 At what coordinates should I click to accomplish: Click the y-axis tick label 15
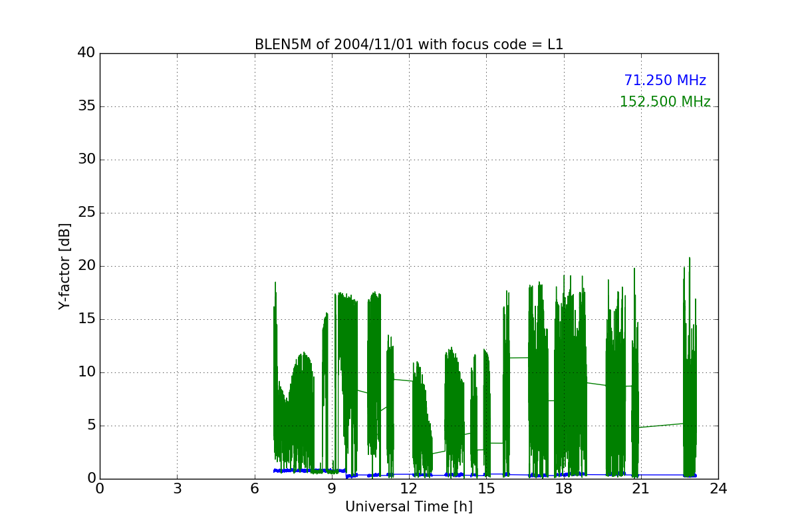(x=86, y=319)
